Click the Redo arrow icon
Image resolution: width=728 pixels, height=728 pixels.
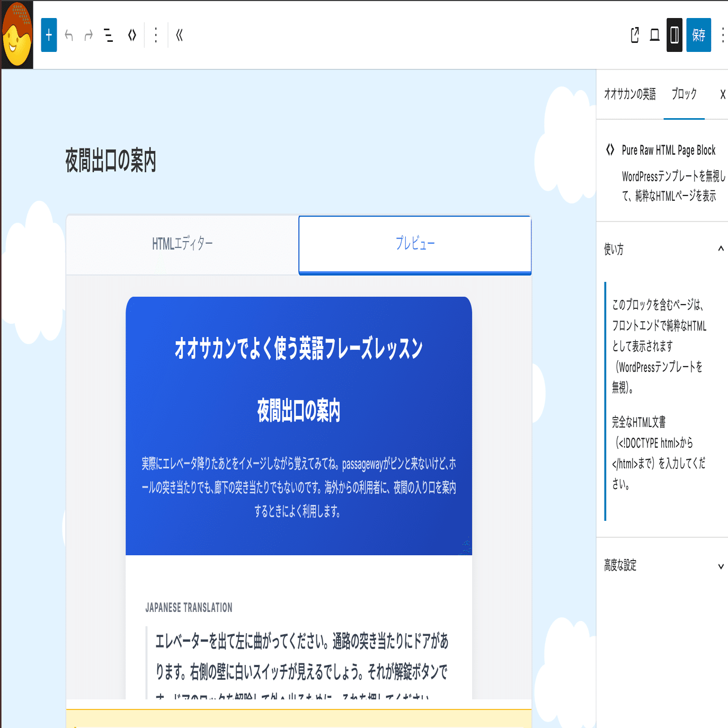88,35
